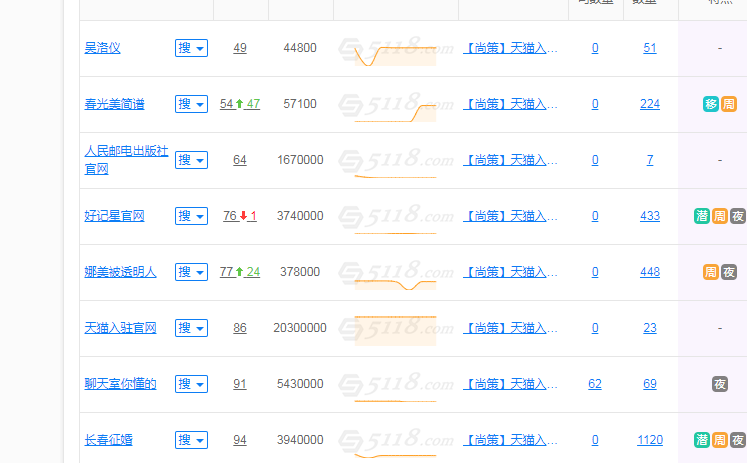Screen dimensions: 747x463
Task: Select search volume 1670000
Action: 300,160
